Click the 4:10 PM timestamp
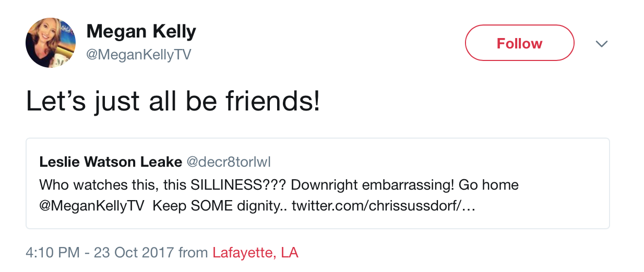Image resolution: width=644 pixels, height=272 pixels. coord(53,253)
